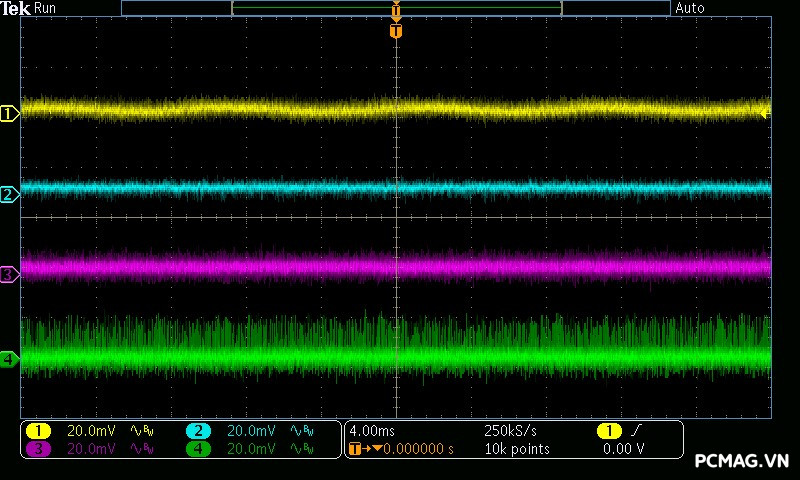The image size is (800, 480).
Task: Click the channel 4 ground marker on left edge
Action: point(9,359)
